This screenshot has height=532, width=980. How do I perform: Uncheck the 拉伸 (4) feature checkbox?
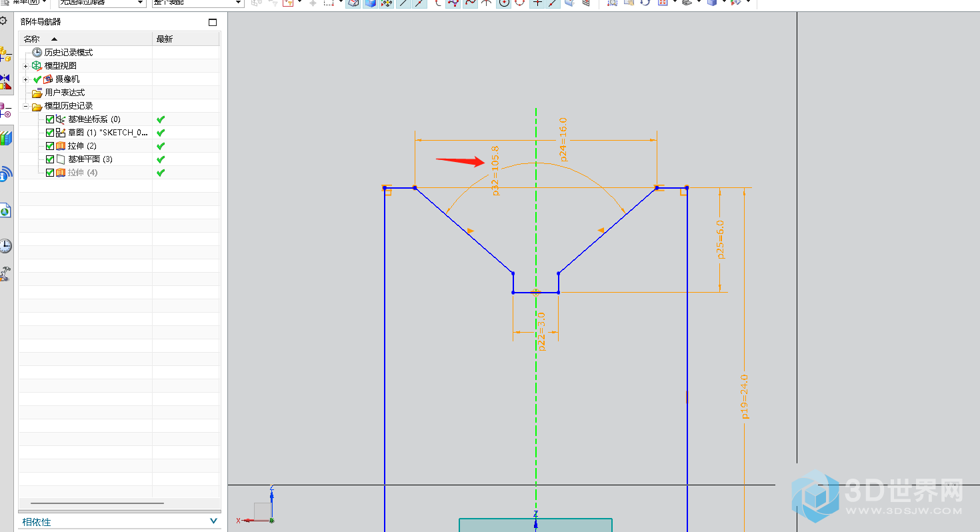50,173
